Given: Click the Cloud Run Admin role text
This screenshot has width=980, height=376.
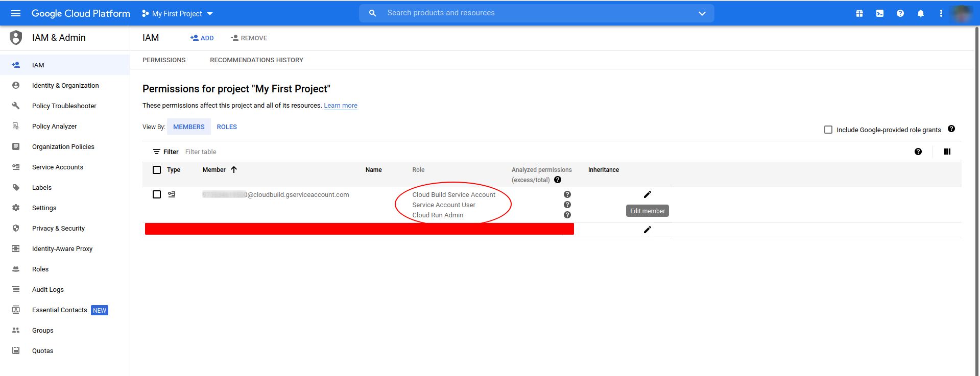Looking at the screenshot, I should [x=438, y=215].
